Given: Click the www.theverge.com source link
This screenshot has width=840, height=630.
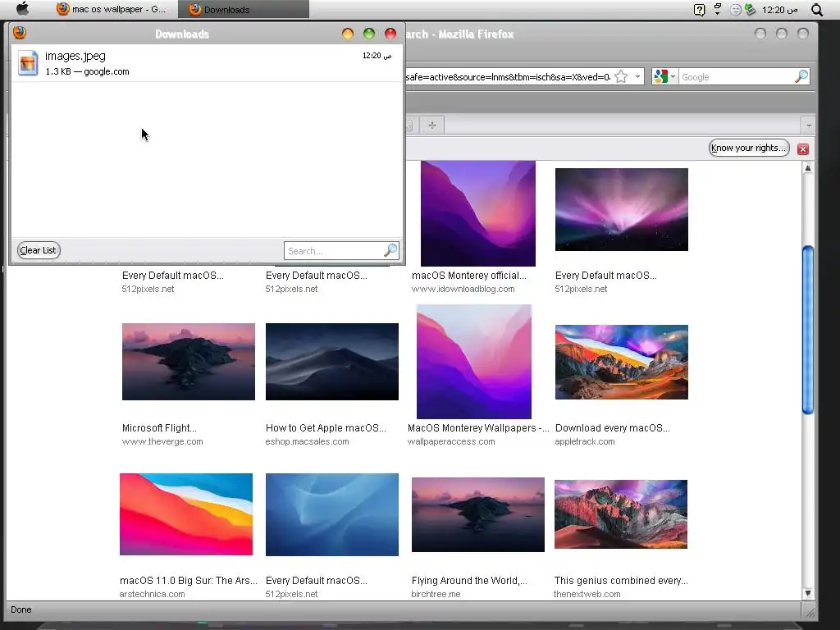Looking at the screenshot, I should 162,441.
